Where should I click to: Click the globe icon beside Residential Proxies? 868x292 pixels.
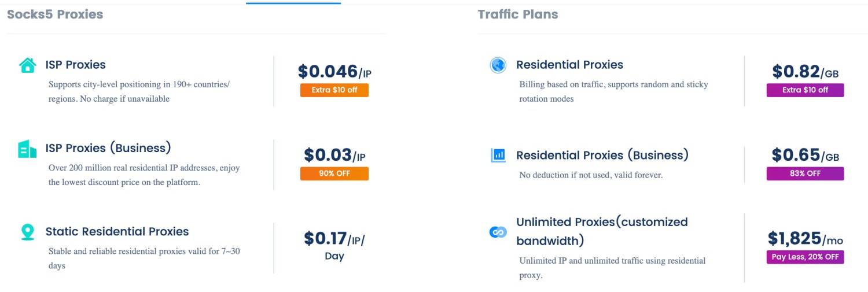[x=498, y=65]
